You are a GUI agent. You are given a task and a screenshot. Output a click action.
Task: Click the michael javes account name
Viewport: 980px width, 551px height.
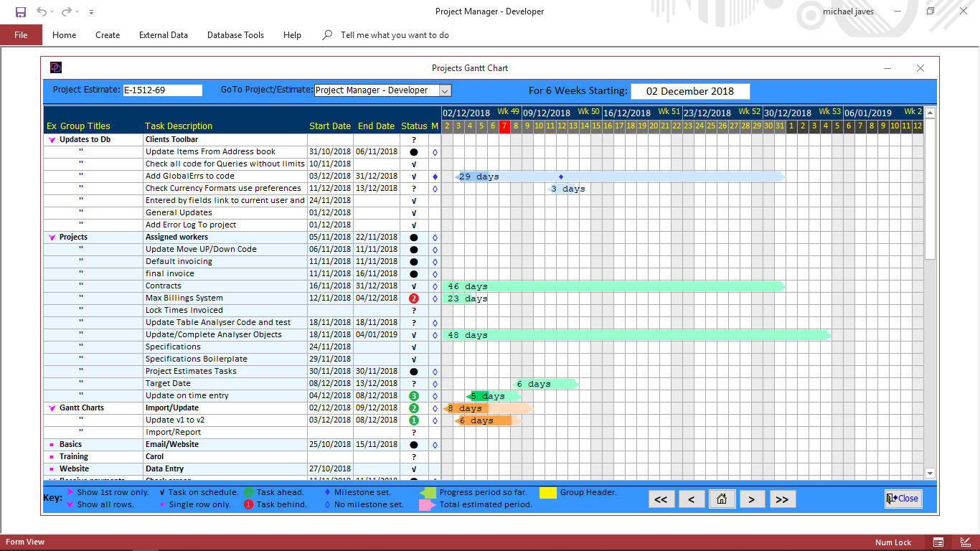(849, 11)
